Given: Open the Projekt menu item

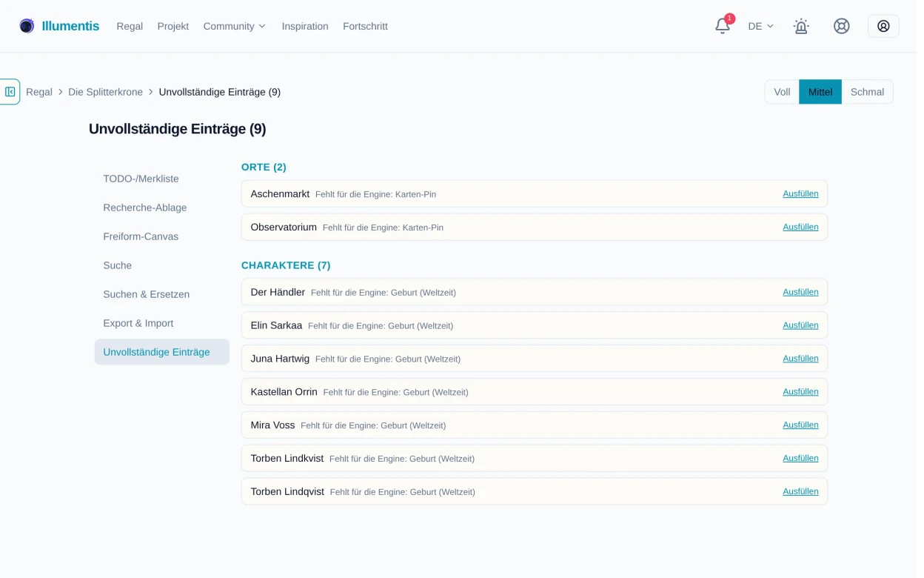Looking at the screenshot, I should coord(173,26).
